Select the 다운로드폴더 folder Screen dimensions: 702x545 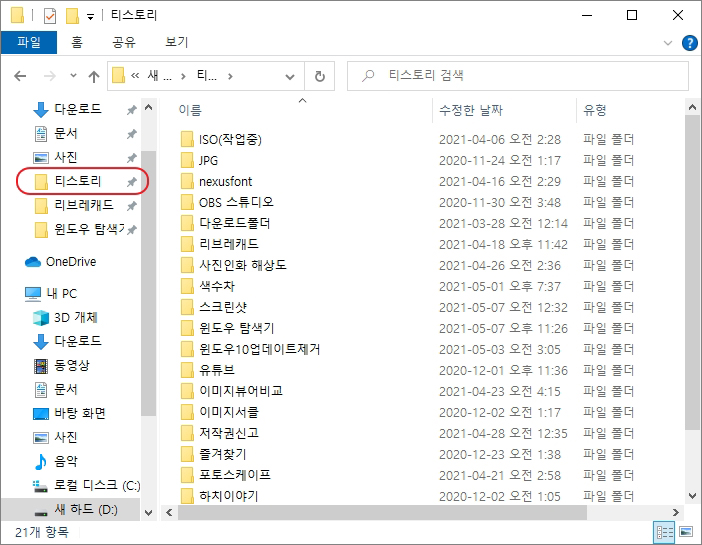(x=234, y=223)
